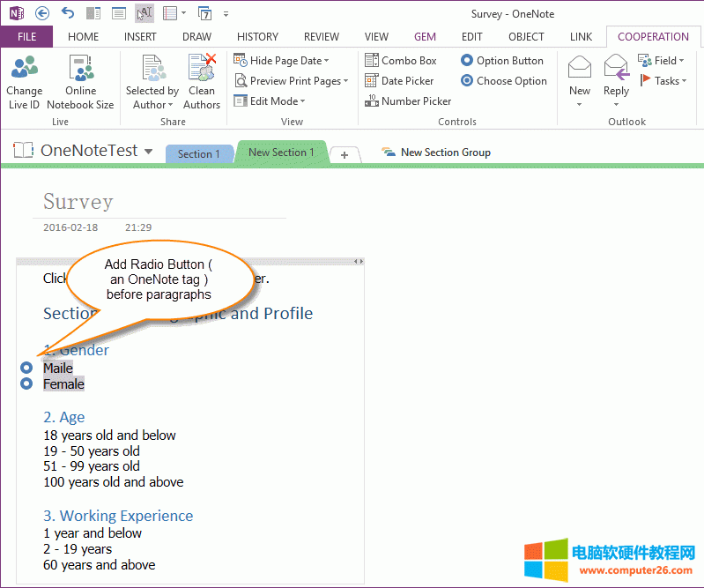Open Online Notebook Size tool
Screen dimensions: 704x588
click(x=80, y=69)
